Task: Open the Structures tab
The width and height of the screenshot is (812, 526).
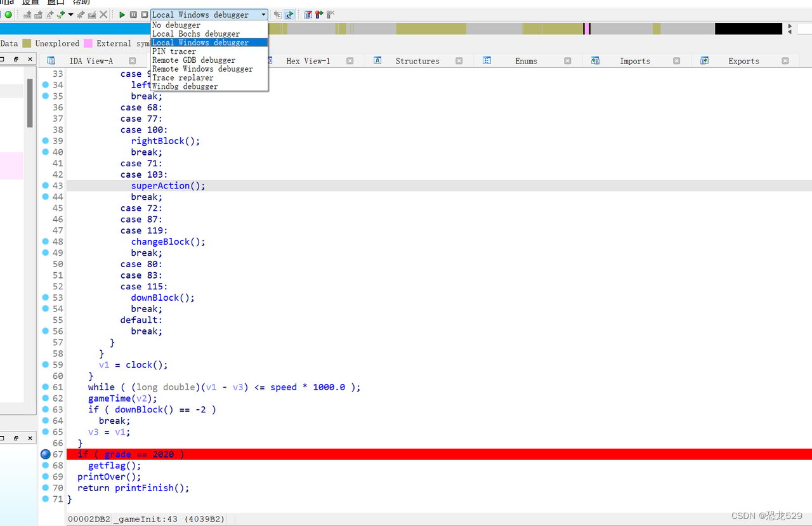Action: (x=417, y=61)
